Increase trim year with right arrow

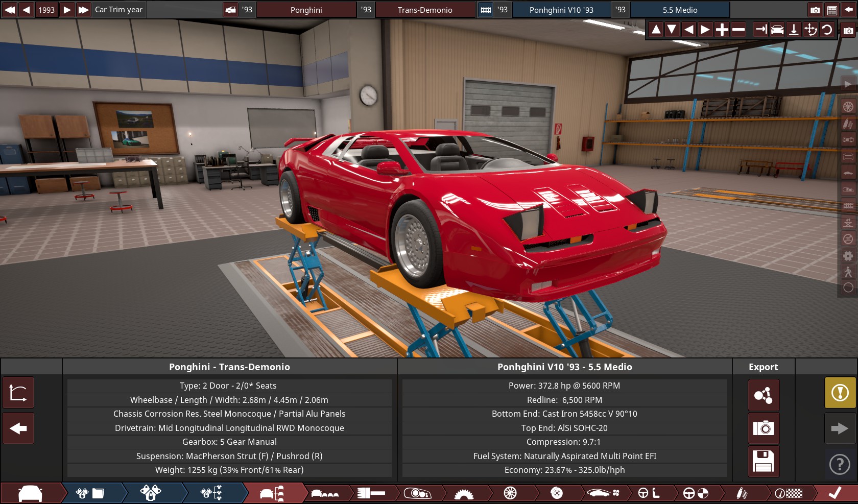[67, 10]
